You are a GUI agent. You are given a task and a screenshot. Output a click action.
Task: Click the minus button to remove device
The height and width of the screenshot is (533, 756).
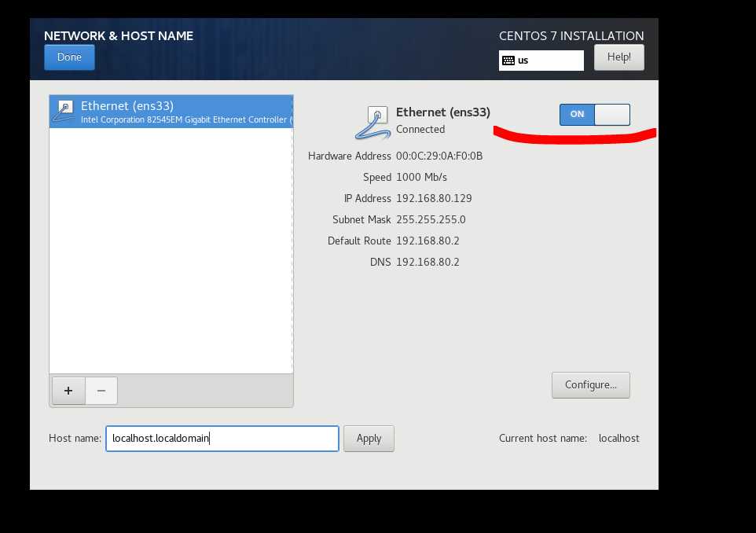(101, 390)
